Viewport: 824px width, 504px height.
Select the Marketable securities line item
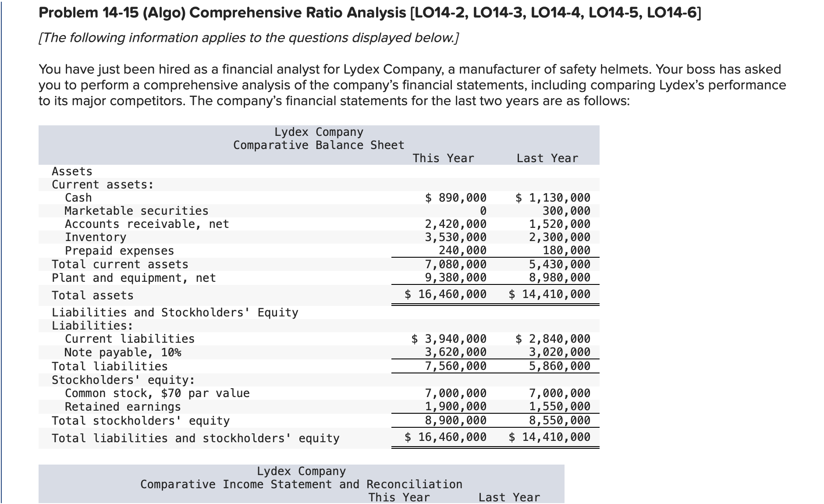pos(136,211)
